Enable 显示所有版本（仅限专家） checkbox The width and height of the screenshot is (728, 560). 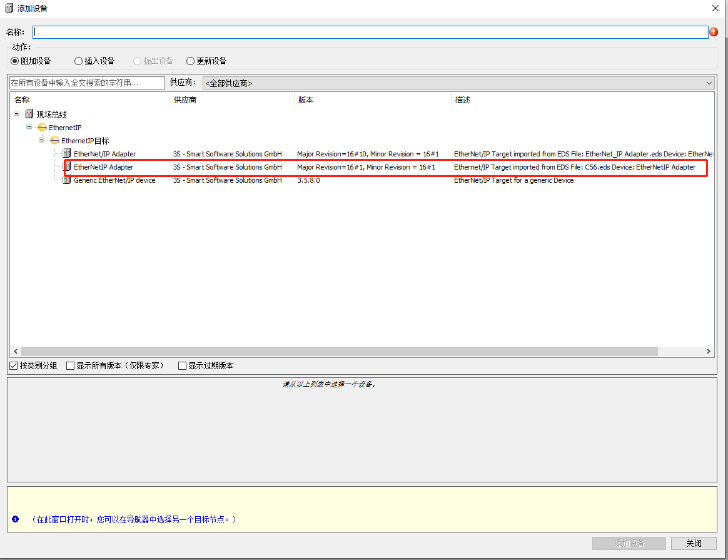click(x=71, y=365)
